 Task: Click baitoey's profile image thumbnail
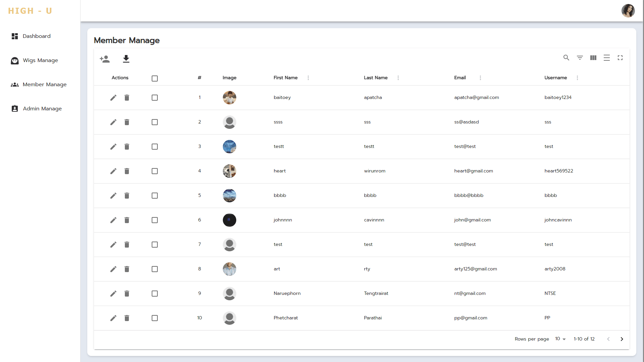230,98
